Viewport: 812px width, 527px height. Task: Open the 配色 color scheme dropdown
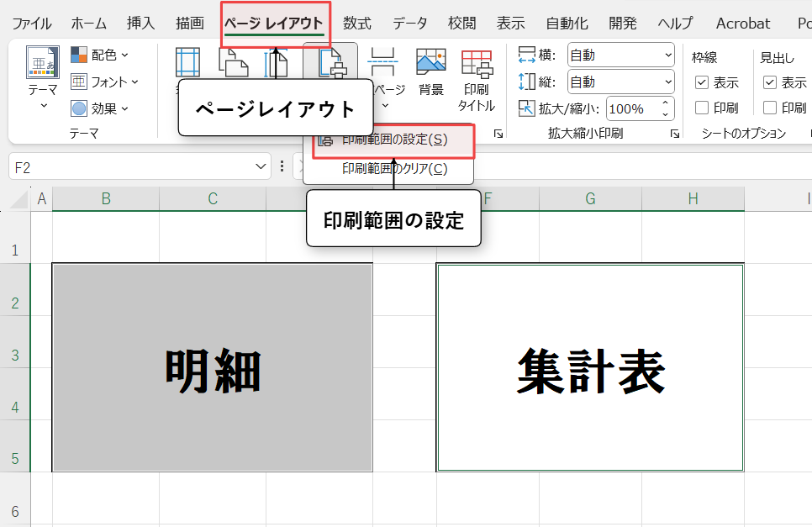(100, 55)
